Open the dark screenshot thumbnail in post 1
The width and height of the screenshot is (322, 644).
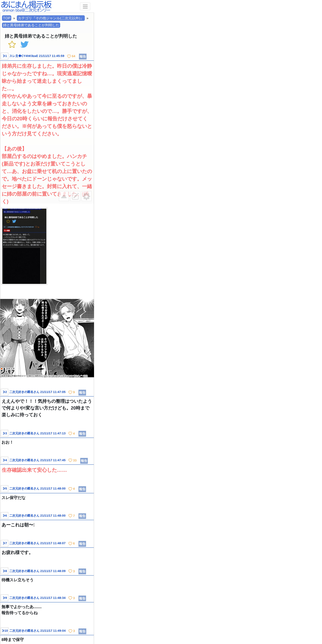pyautogui.click(x=24, y=246)
